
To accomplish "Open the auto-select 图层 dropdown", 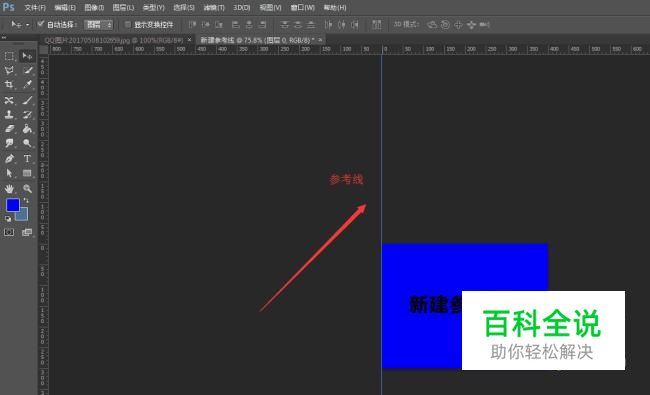I will pyautogui.click(x=98, y=25).
